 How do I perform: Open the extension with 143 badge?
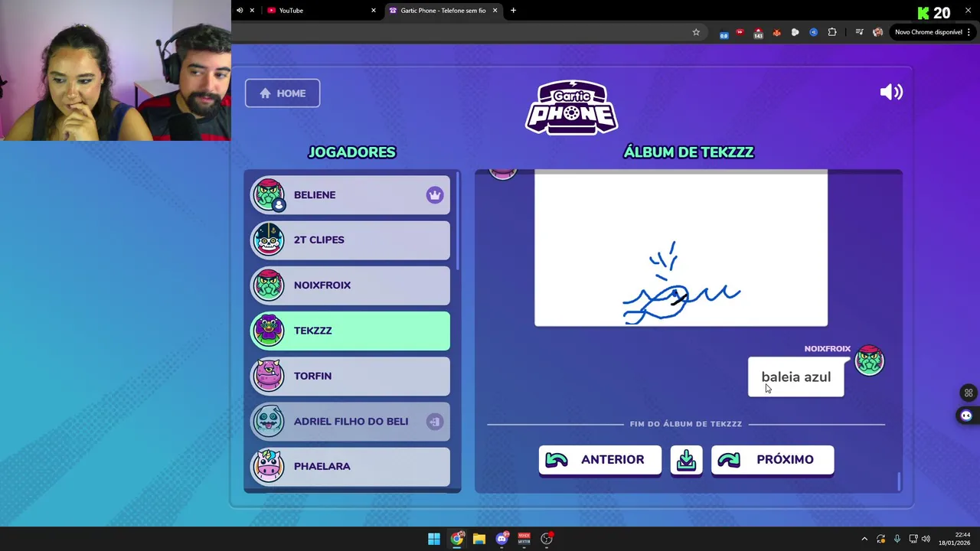pos(758,32)
